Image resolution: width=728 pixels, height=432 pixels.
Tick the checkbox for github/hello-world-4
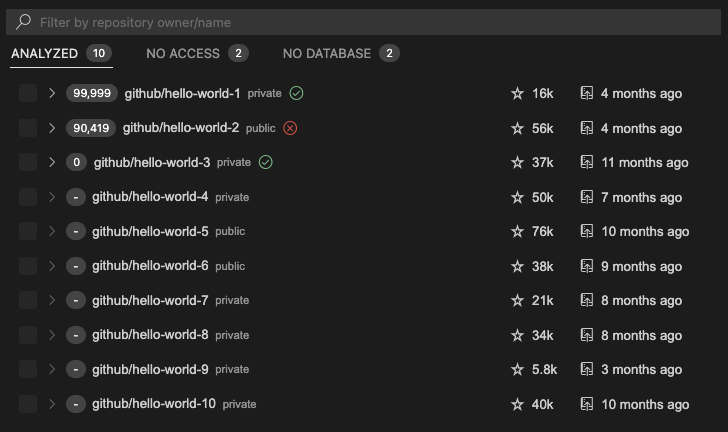pyautogui.click(x=28, y=197)
